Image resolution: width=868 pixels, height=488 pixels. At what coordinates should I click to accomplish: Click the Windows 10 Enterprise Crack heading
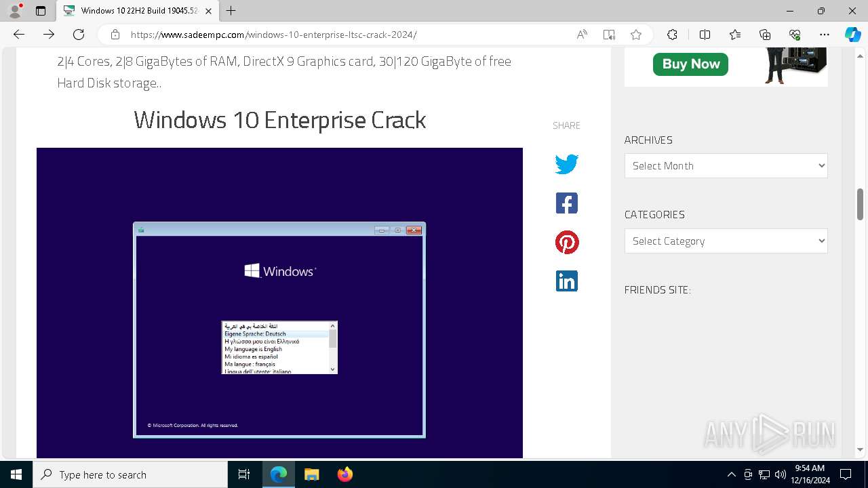coord(279,120)
